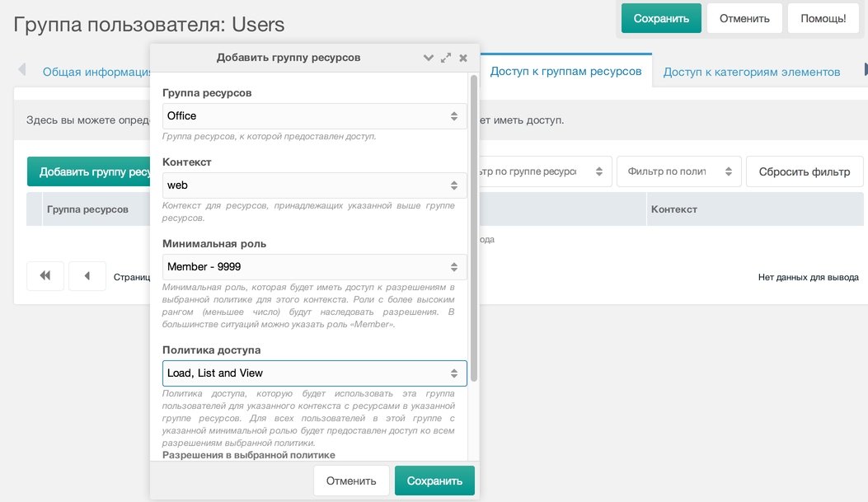The height and width of the screenshot is (502, 868).
Task: Expand the Минимальная роль dropdown
Action: pyautogui.click(x=314, y=267)
